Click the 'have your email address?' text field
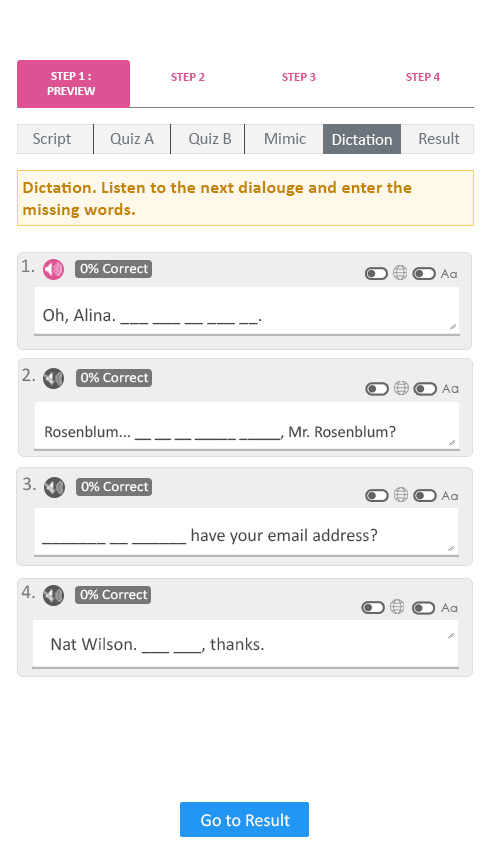490x864 pixels. coord(246,532)
